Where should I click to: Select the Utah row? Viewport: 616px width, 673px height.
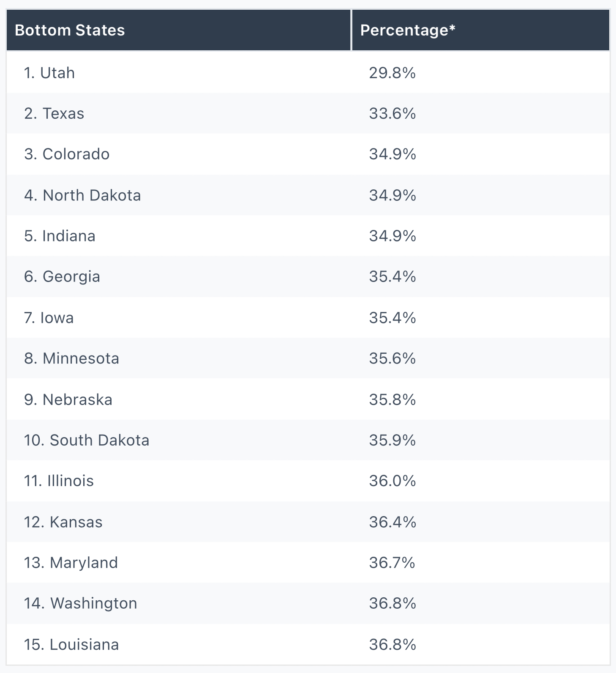coord(308,73)
